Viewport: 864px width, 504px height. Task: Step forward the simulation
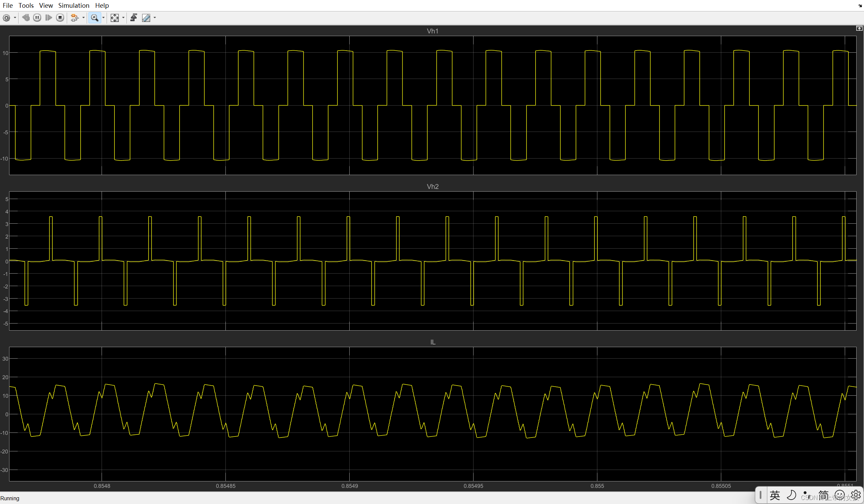click(48, 18)
